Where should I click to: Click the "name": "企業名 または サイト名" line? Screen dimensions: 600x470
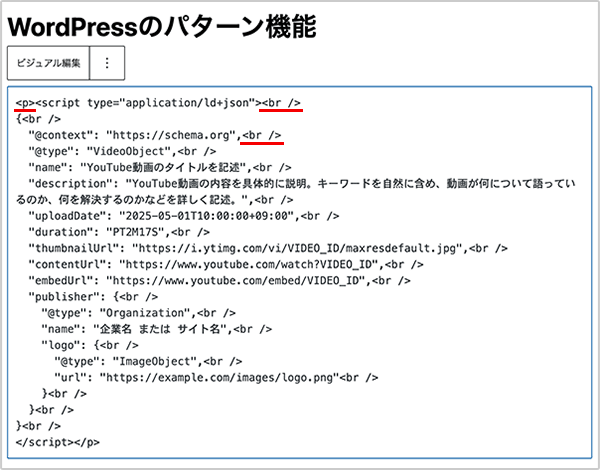click(157, 329)
